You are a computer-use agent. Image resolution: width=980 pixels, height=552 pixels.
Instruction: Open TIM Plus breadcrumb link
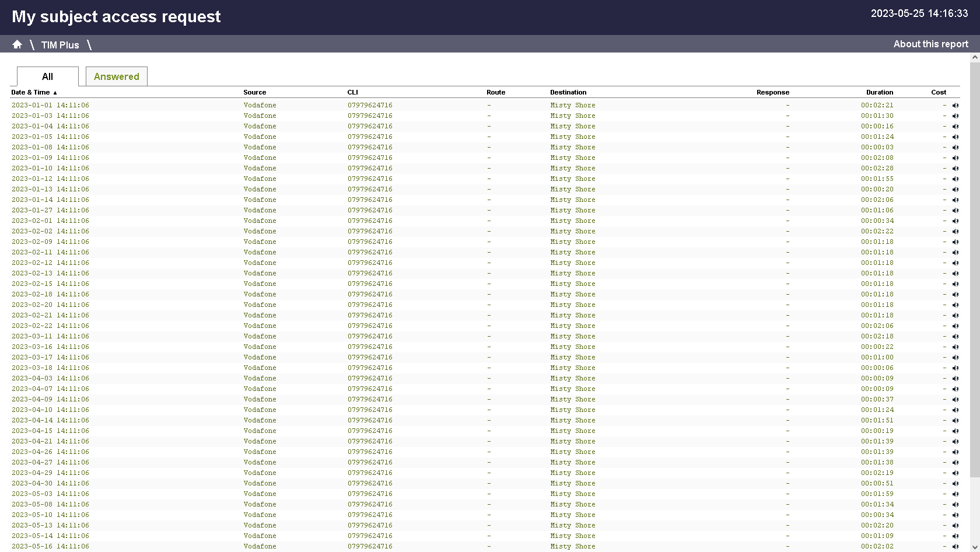pos(60,45)
